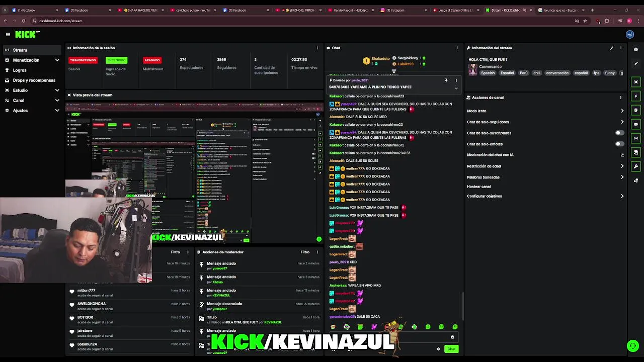The height and width of the screenshot is (362, 644).
Task: Open the green help bubble at bottom right
Action: pos(633,346)
